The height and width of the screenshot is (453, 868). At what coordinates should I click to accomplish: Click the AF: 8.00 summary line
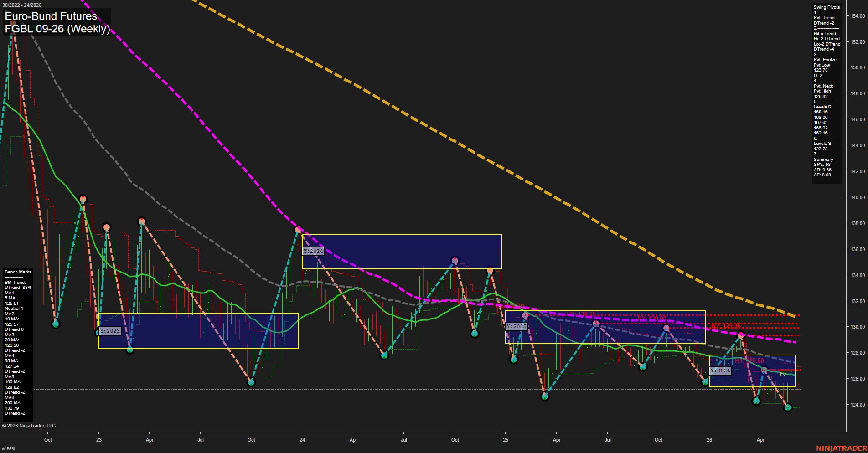[822, 175]
